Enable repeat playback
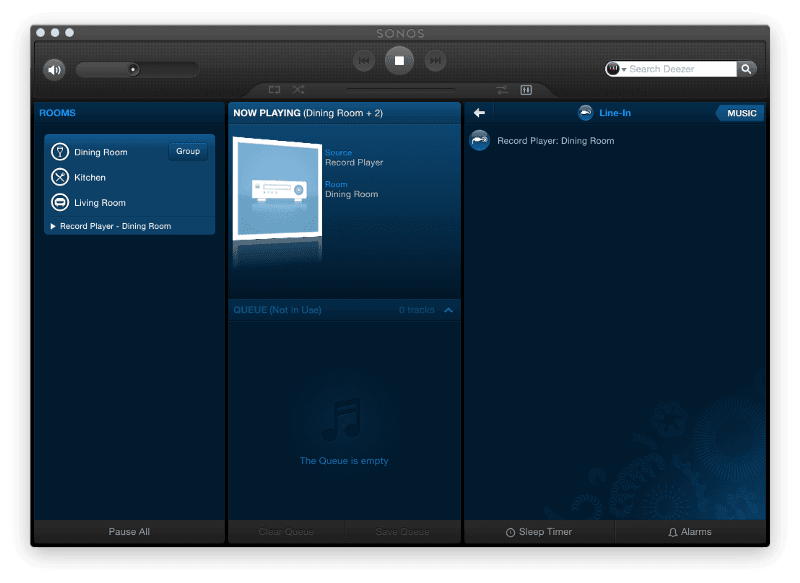Image resolution: width=800 pixels, height=583 pixels. click(274, 89)
